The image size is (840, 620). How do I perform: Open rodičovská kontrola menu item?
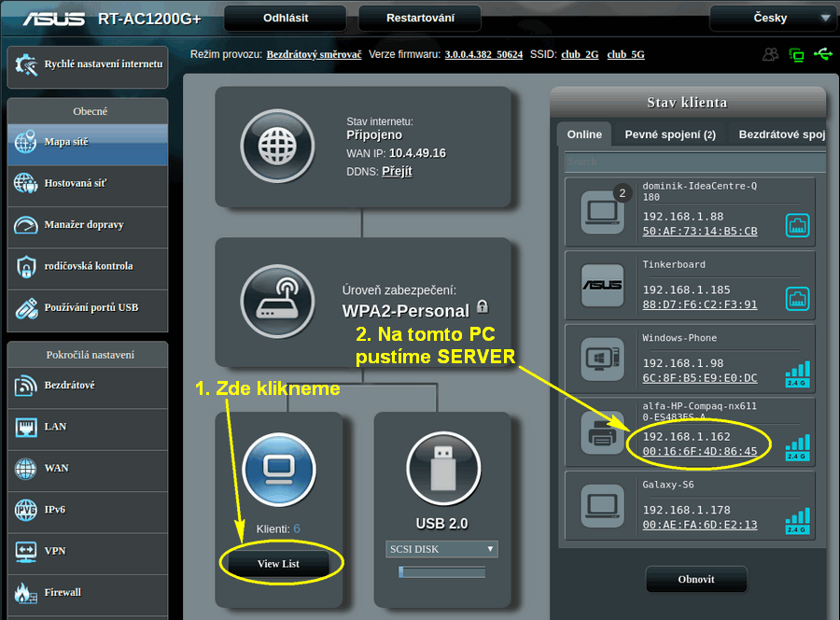[88, 266]
